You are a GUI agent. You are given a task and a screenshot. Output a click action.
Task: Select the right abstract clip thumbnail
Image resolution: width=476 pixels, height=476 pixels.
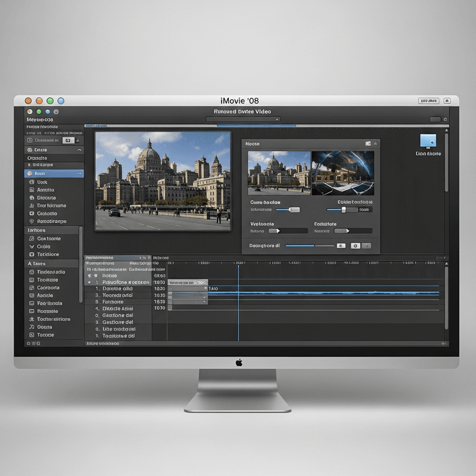[343, 173]
